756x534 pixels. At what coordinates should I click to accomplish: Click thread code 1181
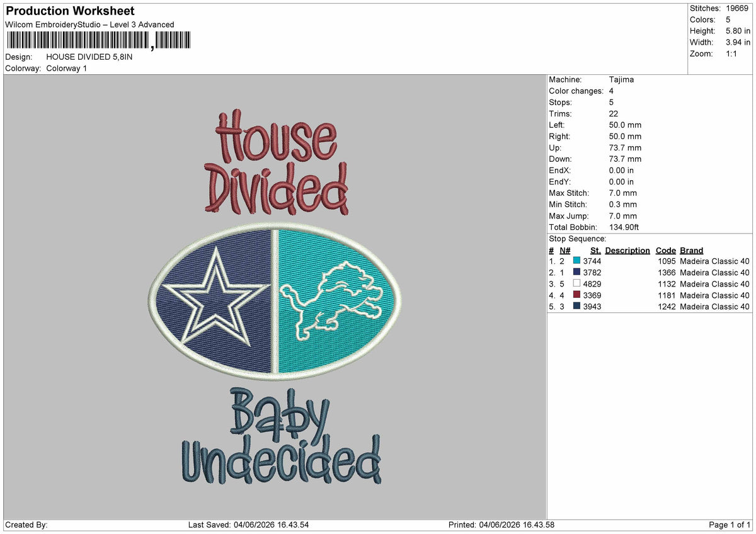tap(667, 295)
